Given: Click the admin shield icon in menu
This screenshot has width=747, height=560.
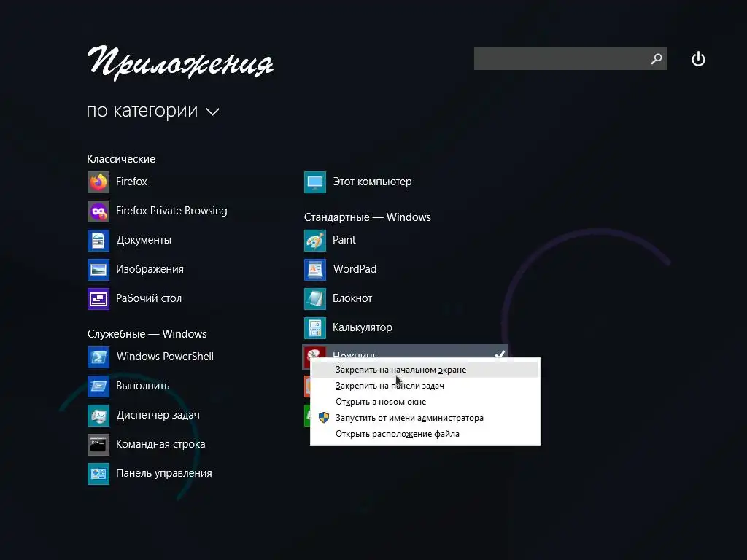Looking at the screenshot, I should pyautogui.click(x=324, y=418).
